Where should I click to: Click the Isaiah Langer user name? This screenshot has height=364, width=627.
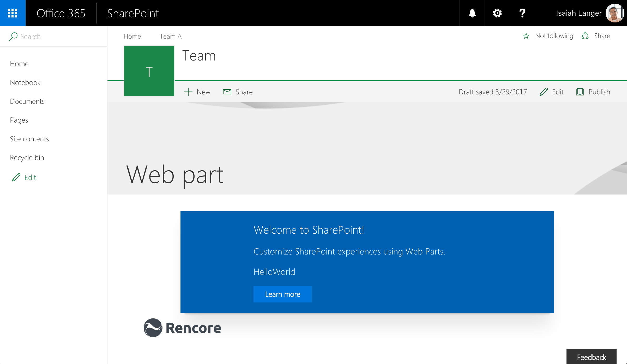coord(579,13)
